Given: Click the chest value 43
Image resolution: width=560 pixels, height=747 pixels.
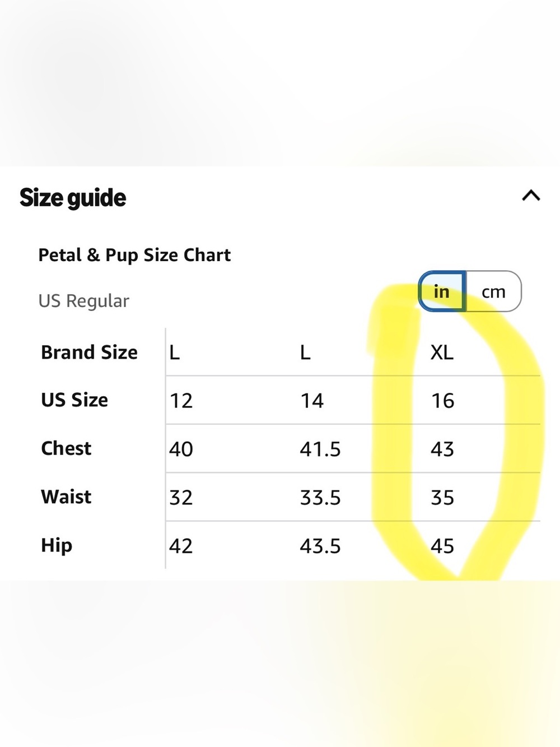Looking at the screenshot, I should coord(442,449).
